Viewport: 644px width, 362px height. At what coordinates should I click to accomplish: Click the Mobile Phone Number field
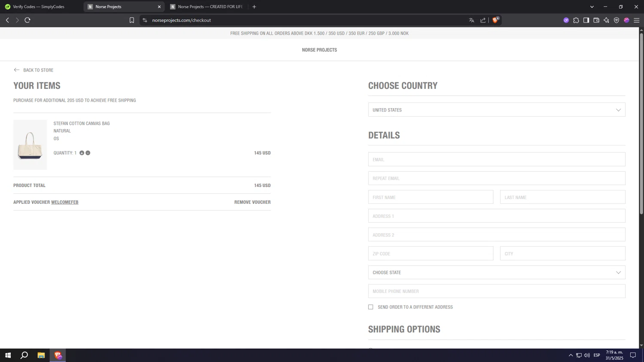497,291
